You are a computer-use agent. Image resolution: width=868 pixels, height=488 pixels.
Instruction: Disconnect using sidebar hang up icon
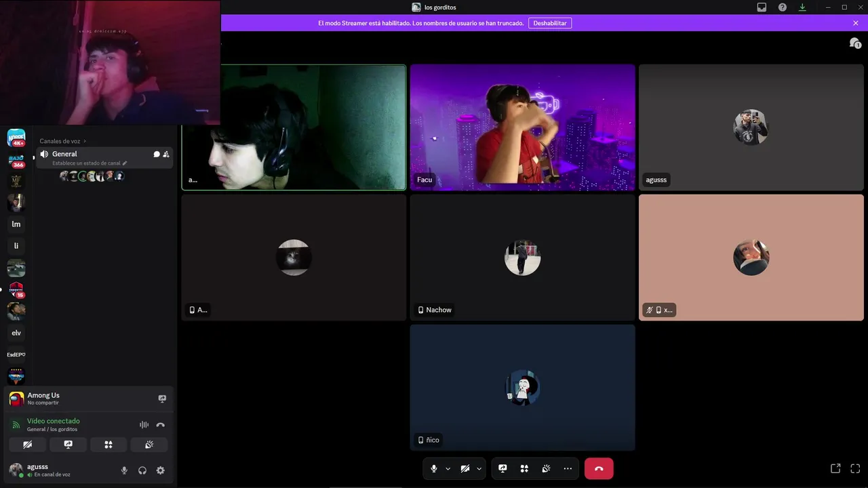point(161,425)
